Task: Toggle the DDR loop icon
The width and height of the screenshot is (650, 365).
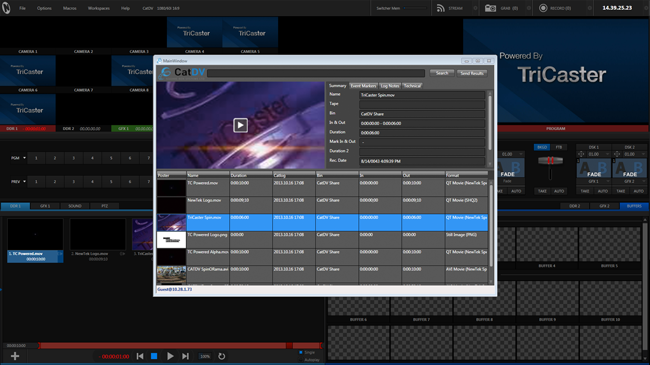Action: pos(222,356)
